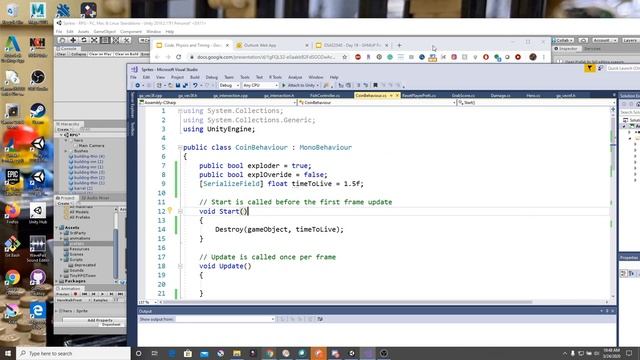Open the Debug configuration dropdown

point(229,85)
